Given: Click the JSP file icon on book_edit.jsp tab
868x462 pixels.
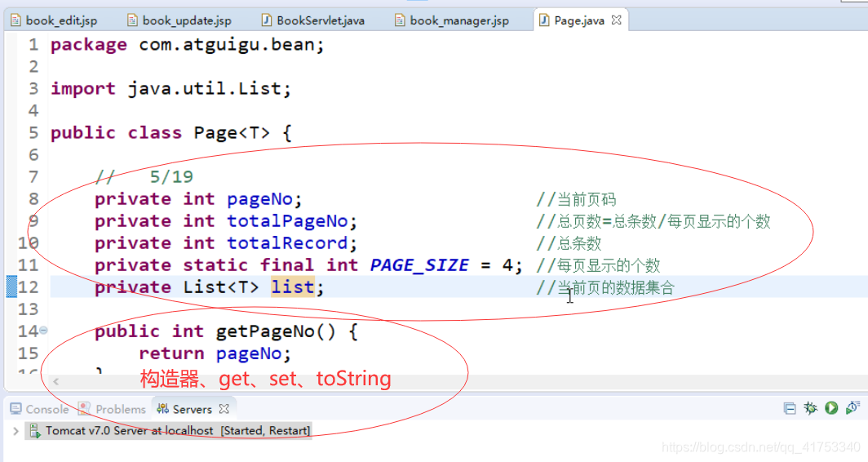Looking at the screenshot, I should pos(15,20).
